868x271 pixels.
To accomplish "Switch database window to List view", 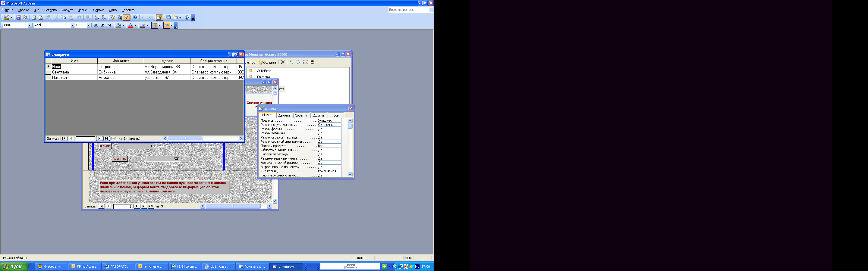I will click(x=305, y=62).
